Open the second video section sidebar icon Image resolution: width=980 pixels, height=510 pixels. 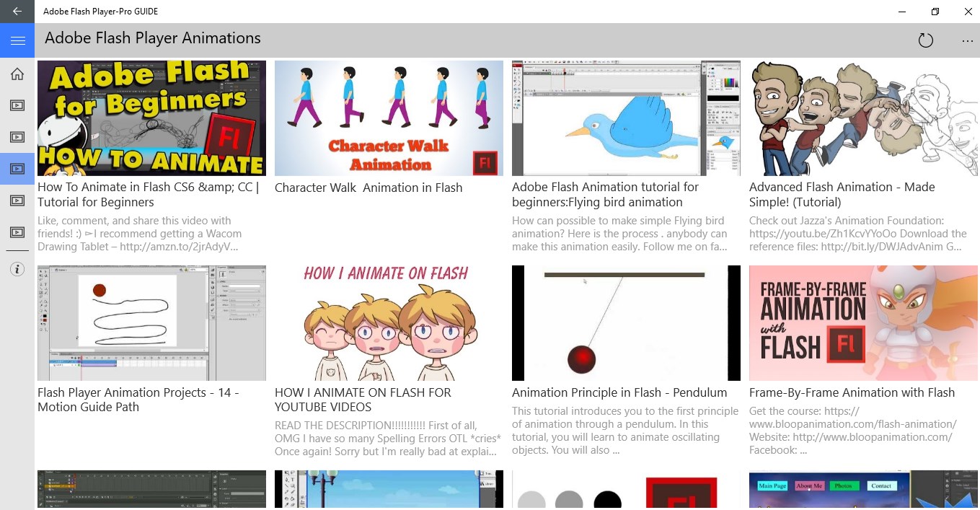click(17, 137)
